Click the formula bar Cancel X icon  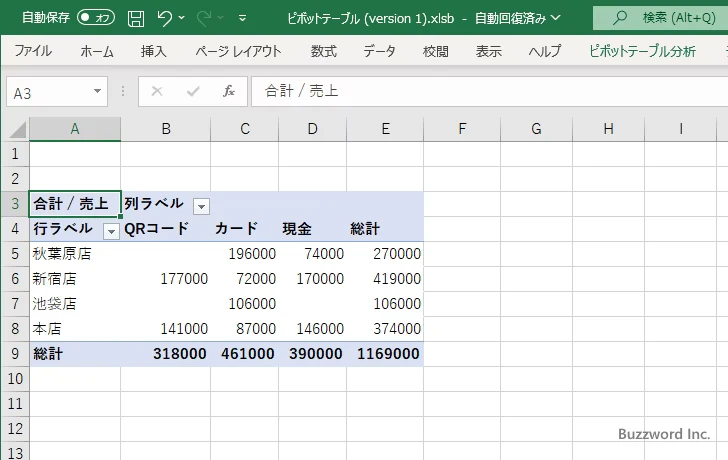157,91
